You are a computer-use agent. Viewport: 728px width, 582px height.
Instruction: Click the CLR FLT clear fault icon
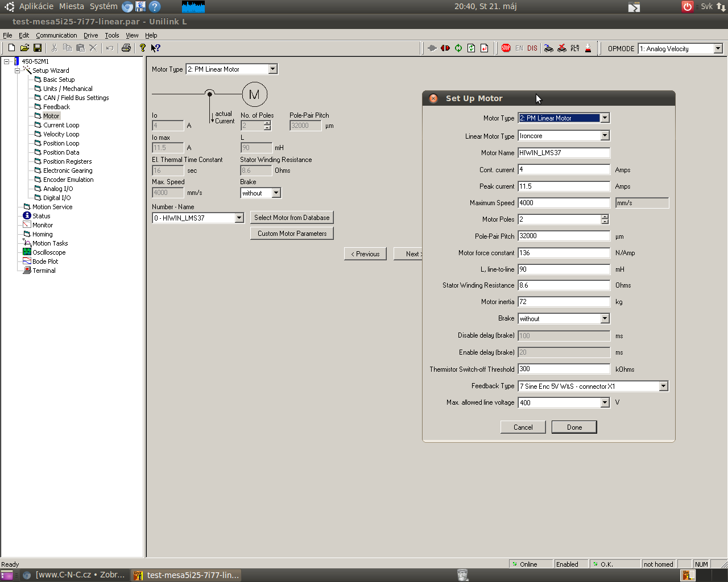(575, 48)
